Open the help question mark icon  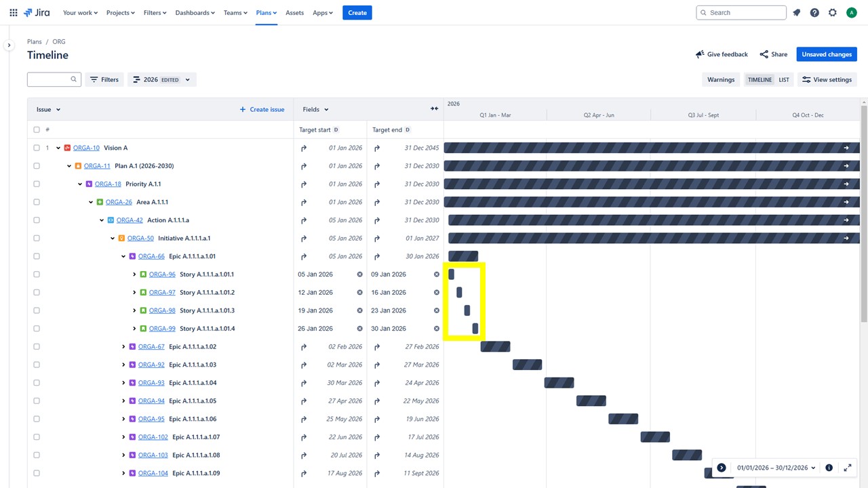click(x=814, y=13)
